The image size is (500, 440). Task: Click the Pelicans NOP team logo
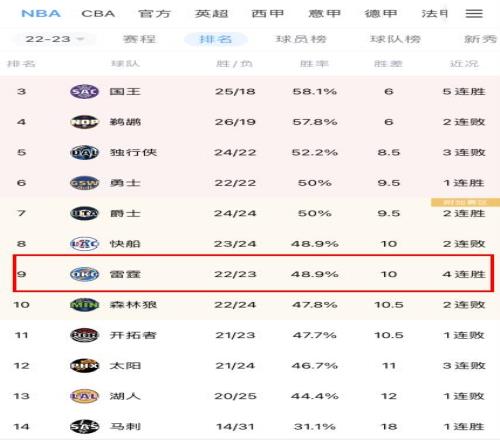point(85,122)
